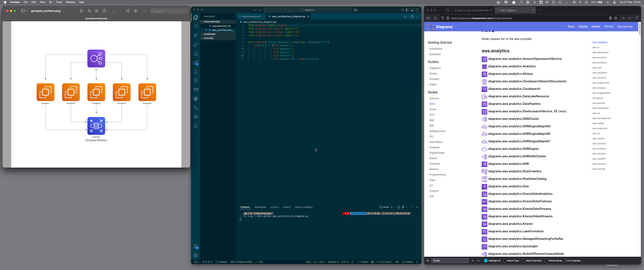Open macOS Control Center toggle
Viewport: 644px width, 270px height.
(x=614, y=2)
